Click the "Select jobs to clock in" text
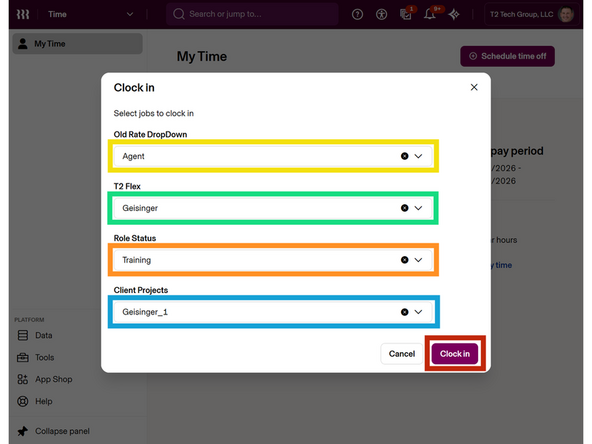 point(154,113)
